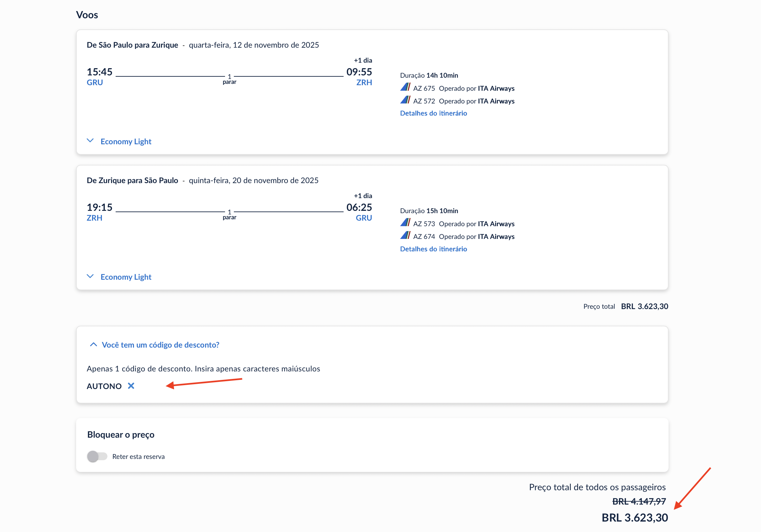Click ZRH departure airport on the return flight
The height and width of the screenshot is (532, 761).
tap(94, 218)
